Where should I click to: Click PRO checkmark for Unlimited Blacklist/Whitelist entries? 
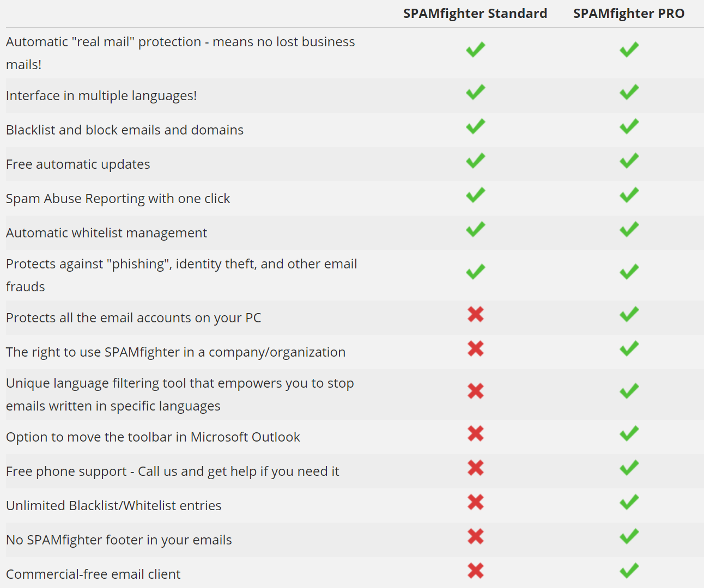pos(629,502)
